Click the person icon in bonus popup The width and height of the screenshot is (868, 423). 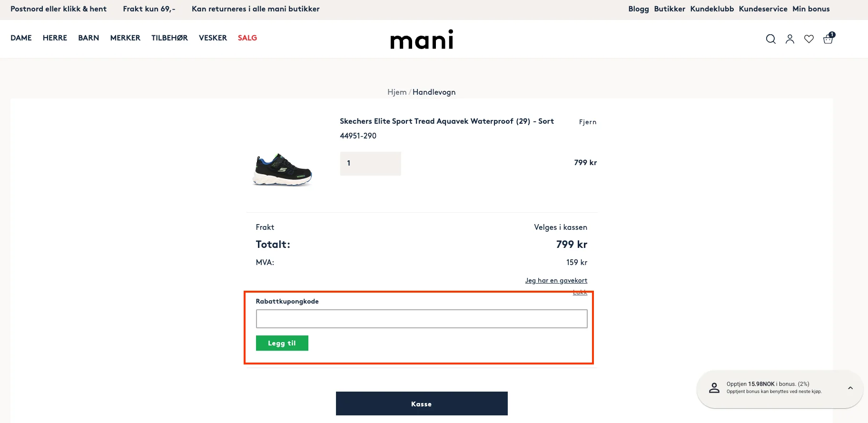(714, 388)
